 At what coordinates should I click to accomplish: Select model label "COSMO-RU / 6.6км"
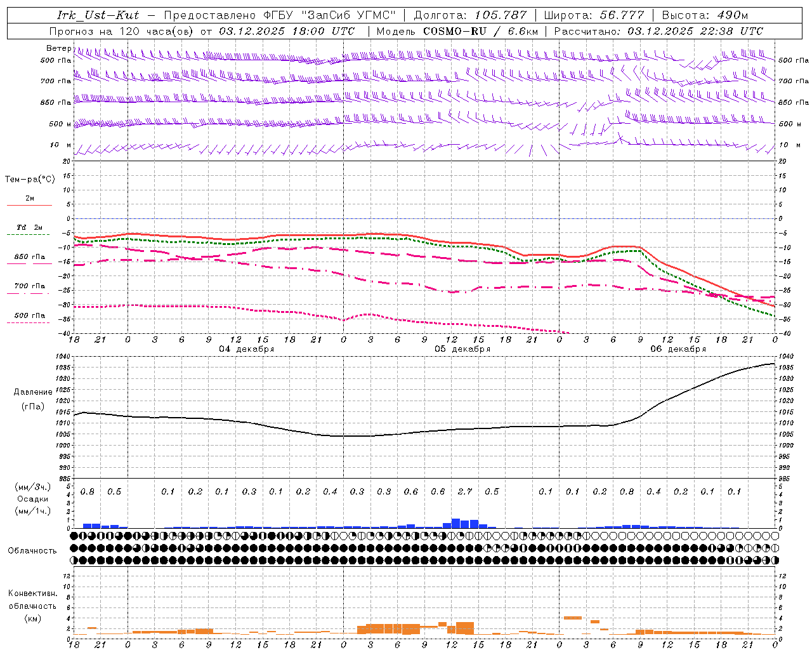(x=481, y=31)
